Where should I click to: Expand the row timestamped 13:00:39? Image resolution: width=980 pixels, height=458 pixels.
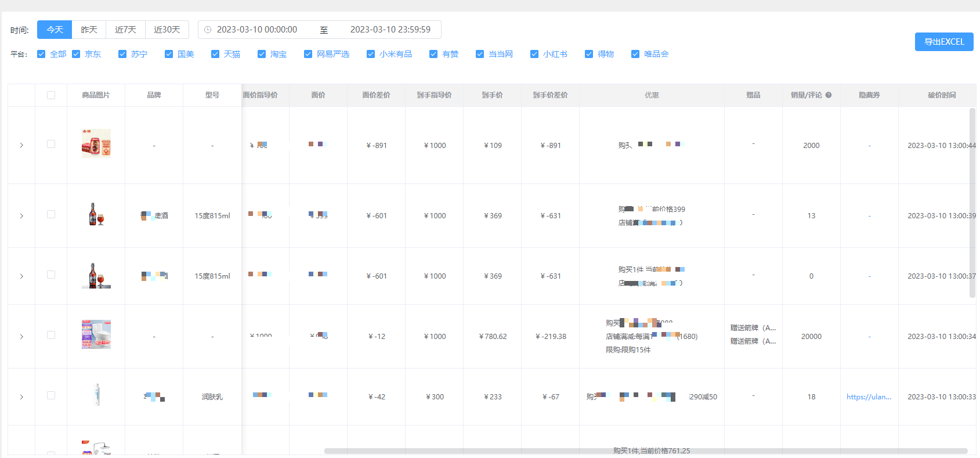(21, 216)
